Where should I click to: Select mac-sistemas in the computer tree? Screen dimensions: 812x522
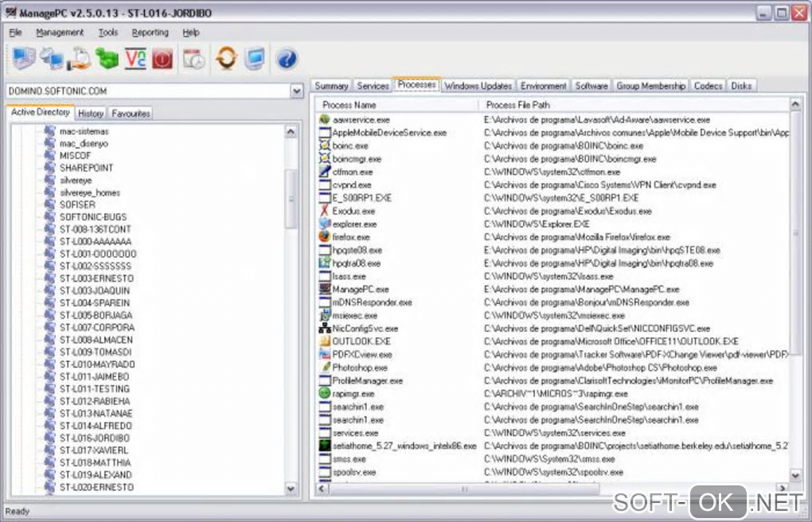[84, 131]
